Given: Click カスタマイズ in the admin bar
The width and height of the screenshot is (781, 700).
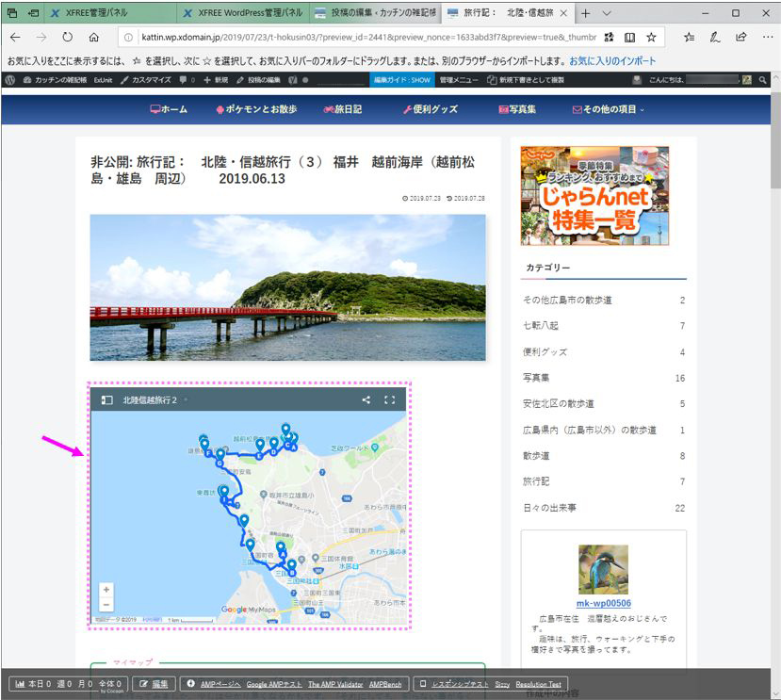Looking at the screenshot, I should coord(146,80).
